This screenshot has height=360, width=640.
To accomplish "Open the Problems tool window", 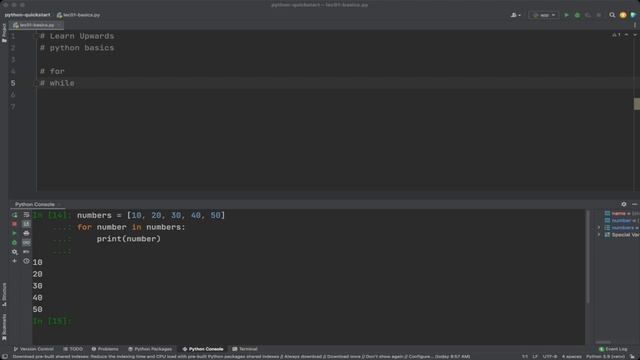I will [x=105, y=349].
